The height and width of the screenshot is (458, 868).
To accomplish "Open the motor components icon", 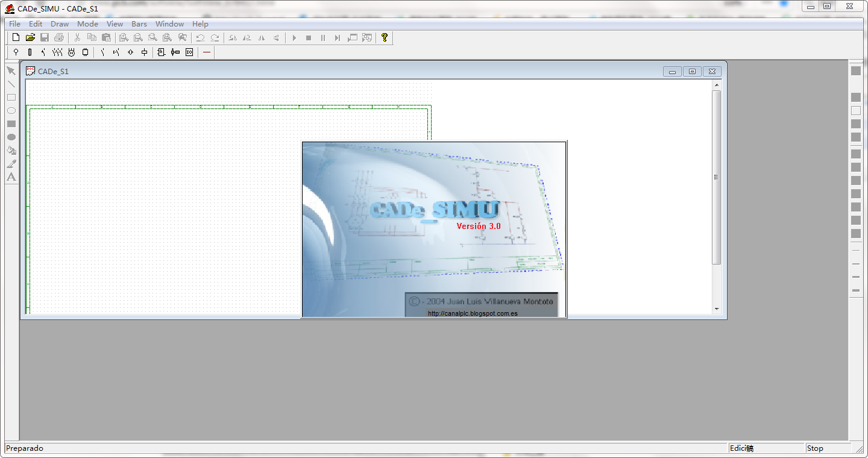I will (x=72, y=52).
